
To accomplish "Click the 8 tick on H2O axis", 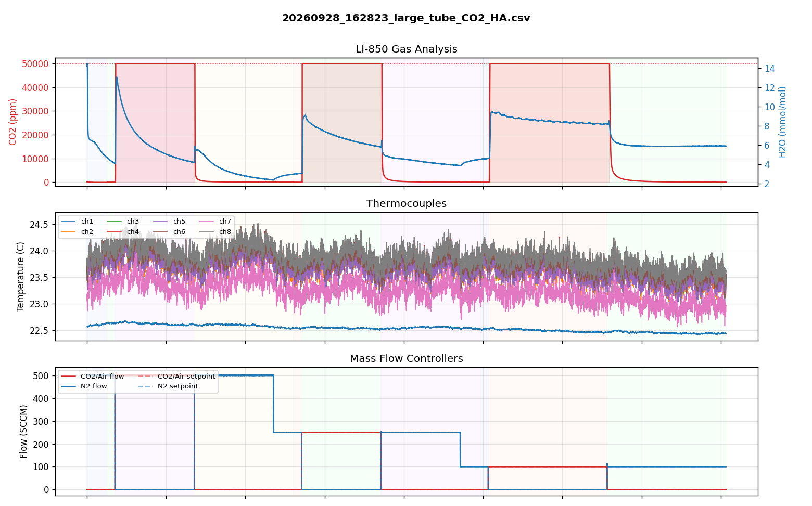I will 767,126.
